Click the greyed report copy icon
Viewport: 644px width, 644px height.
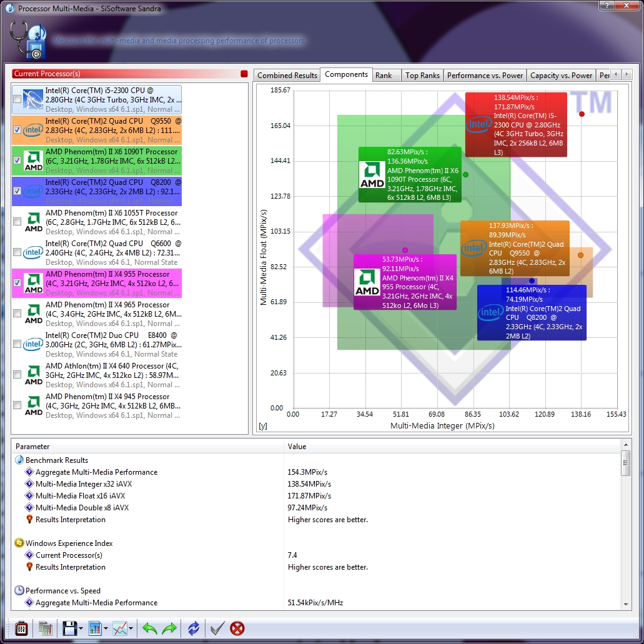click(x=45, y=628)
